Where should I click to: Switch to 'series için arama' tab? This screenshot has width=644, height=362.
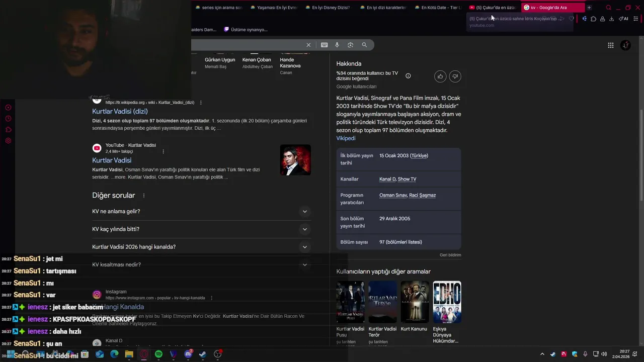(219, 8)
